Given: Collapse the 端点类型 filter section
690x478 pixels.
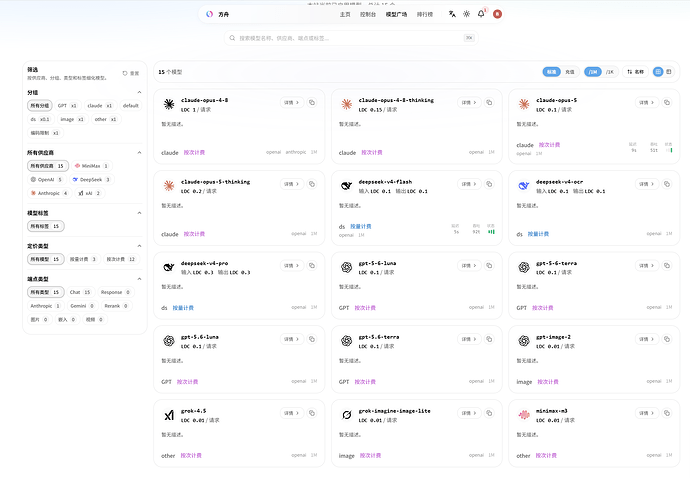Looking at the screenshot, I should point(139,279).
